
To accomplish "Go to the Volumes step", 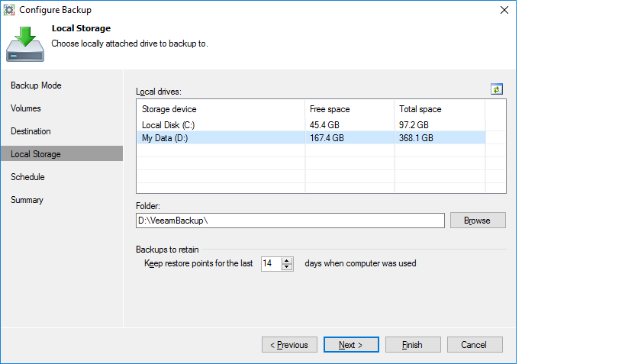I will 26,108.
